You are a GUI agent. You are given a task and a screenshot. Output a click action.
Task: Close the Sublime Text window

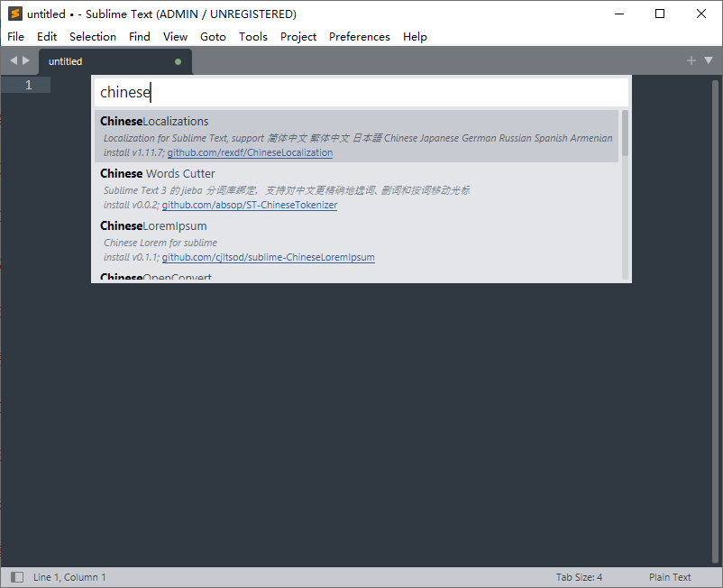click(700, 14)
